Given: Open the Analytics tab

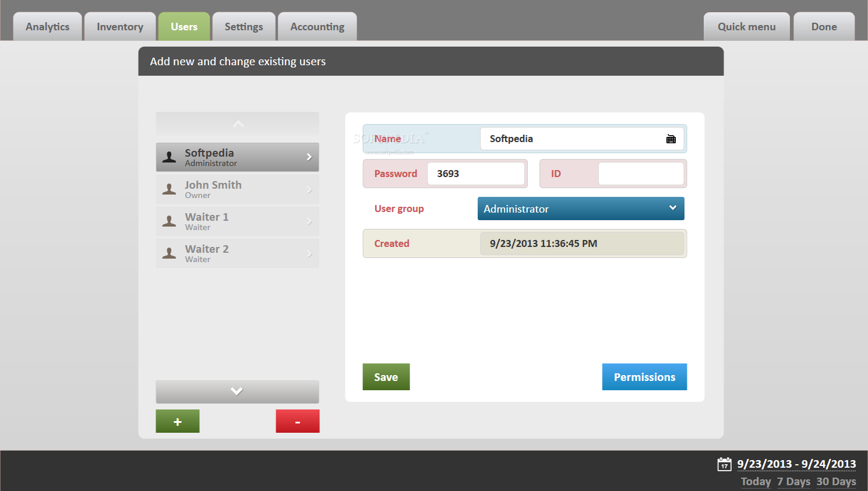Looking at the screenshot, I should click(48, 27).
